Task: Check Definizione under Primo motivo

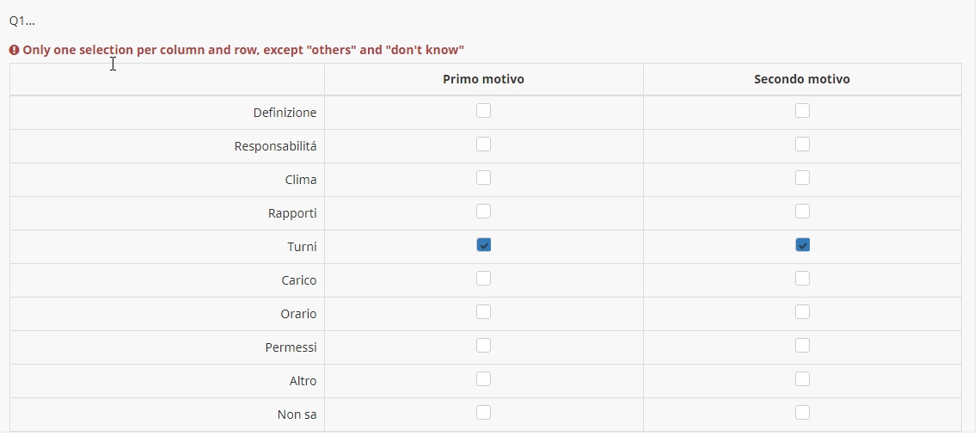Action: pos(484,111)
